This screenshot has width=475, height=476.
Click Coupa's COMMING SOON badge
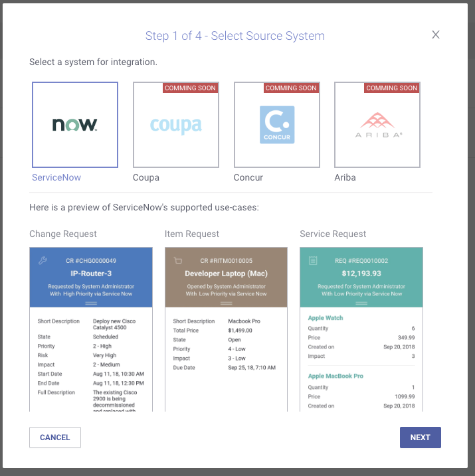coord(190,88)
